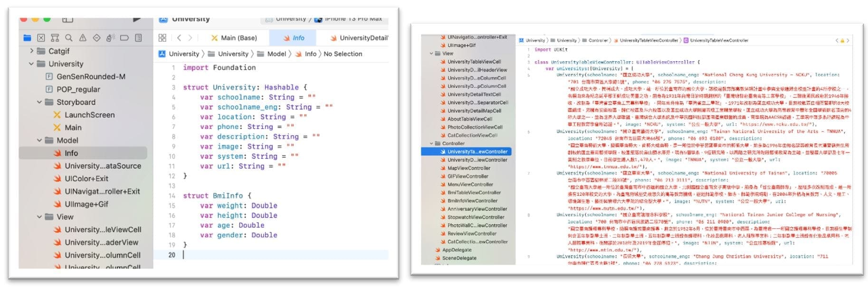Screen dimensions: 868x289
Task: Click the class icon in right jump bar
Action: (686, 40)
